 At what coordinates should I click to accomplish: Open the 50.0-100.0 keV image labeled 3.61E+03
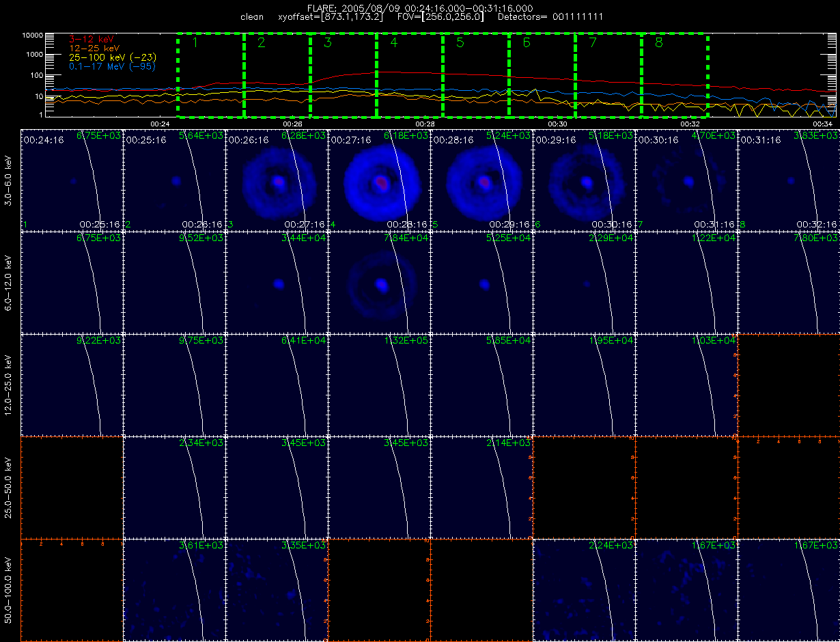tap(174, 589)
